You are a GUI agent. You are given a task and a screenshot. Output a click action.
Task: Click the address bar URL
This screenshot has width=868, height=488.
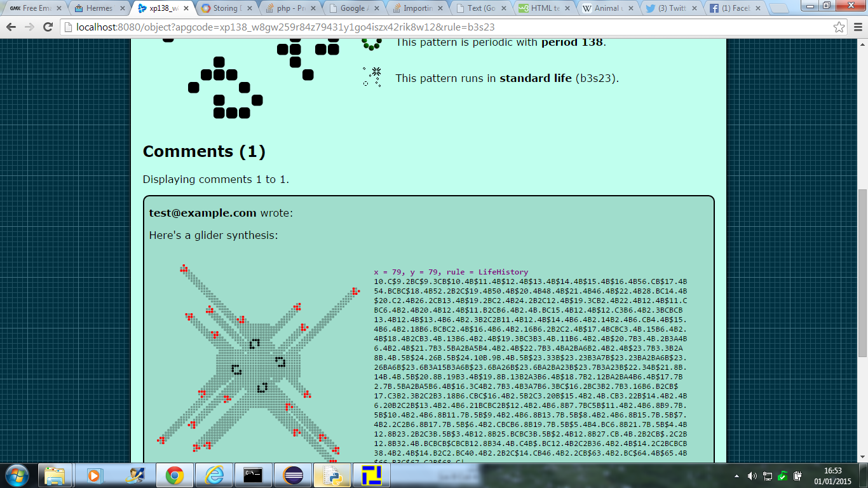[x=285, y=27]
